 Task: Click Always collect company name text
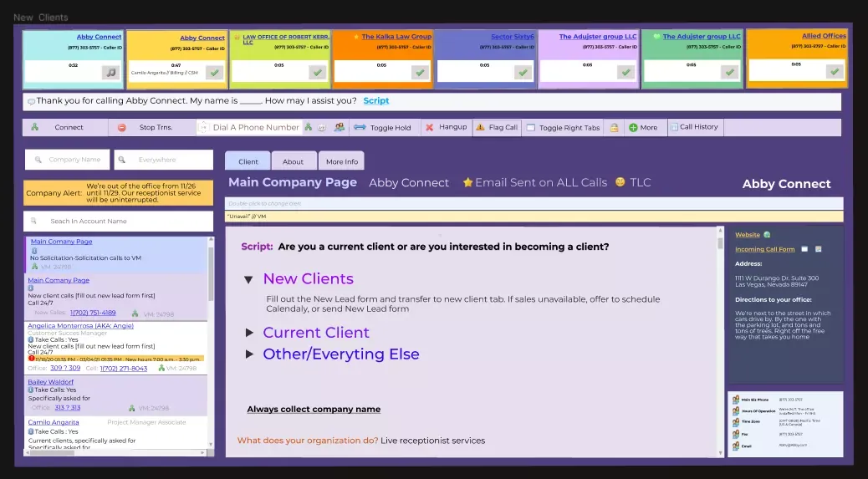(314, 410)
